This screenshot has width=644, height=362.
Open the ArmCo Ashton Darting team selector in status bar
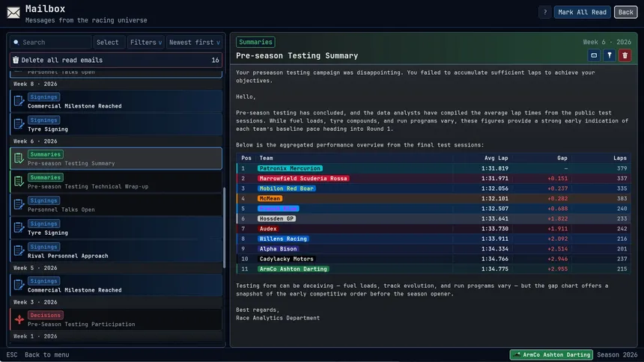coord(552,355)
